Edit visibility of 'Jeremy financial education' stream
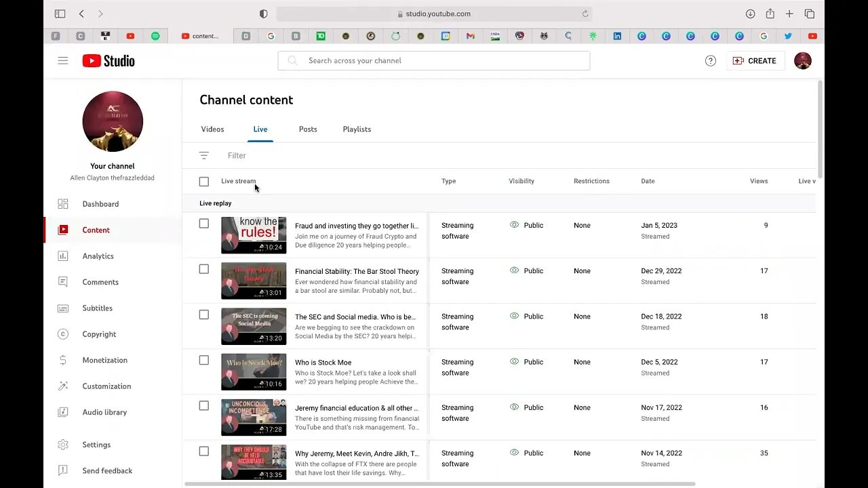The image size is (868, 488). [527, 407]
